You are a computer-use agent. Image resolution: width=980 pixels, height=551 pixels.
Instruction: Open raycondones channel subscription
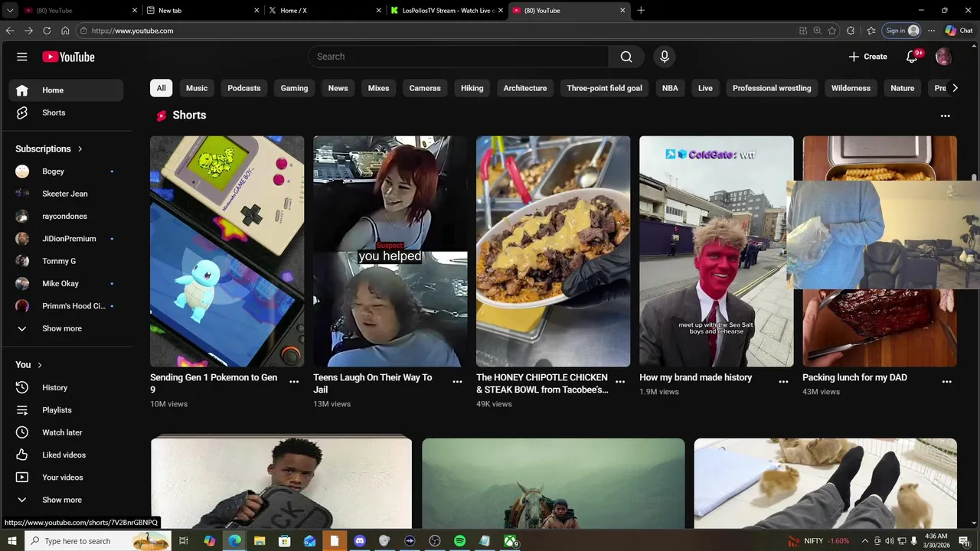coord(66,217)
